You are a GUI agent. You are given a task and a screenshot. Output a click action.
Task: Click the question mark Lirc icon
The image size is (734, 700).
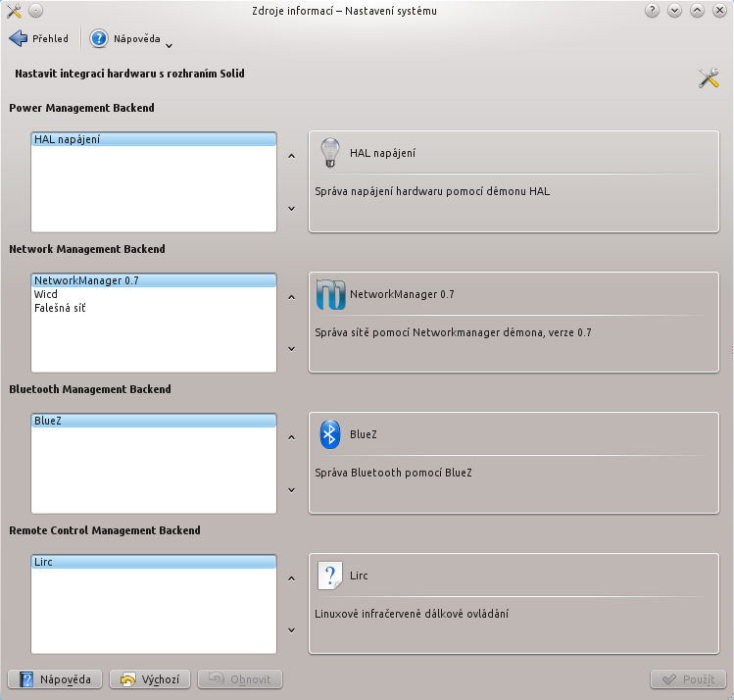tap(330, 575)
